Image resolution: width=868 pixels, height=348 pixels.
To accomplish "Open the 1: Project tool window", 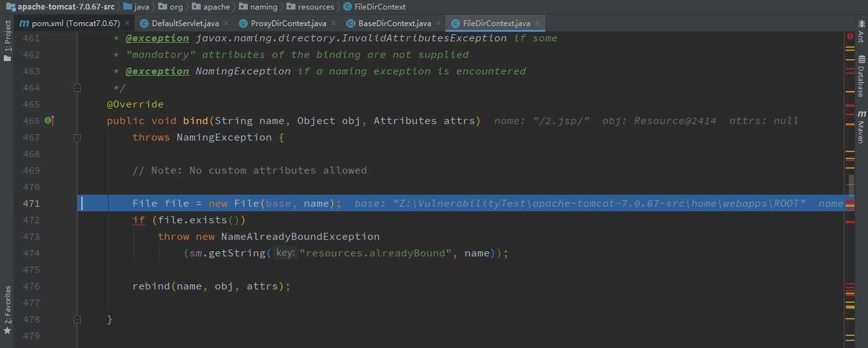I will pyautogui.click(x=7, y=41).
